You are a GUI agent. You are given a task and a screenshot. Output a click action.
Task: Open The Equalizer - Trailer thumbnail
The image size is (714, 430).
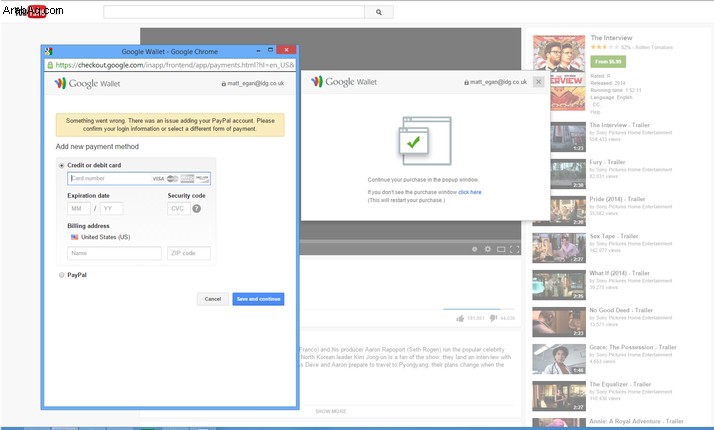point(559,396)
